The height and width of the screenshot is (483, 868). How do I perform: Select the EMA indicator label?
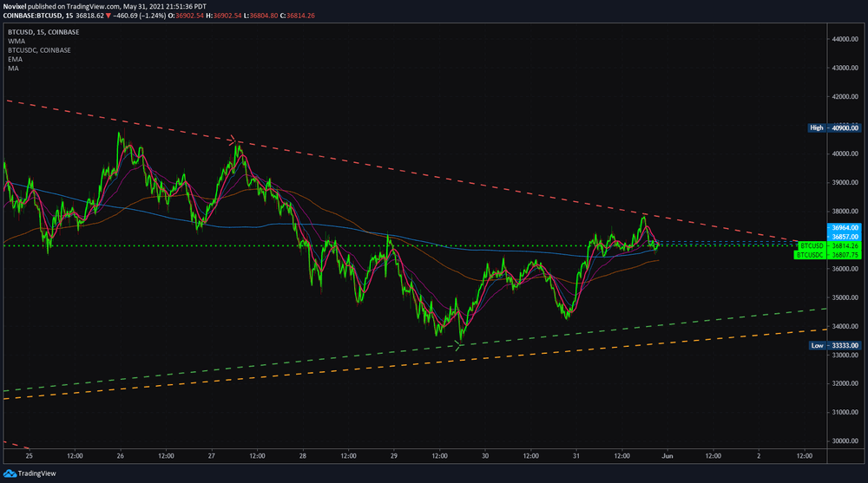coord(15,59)
